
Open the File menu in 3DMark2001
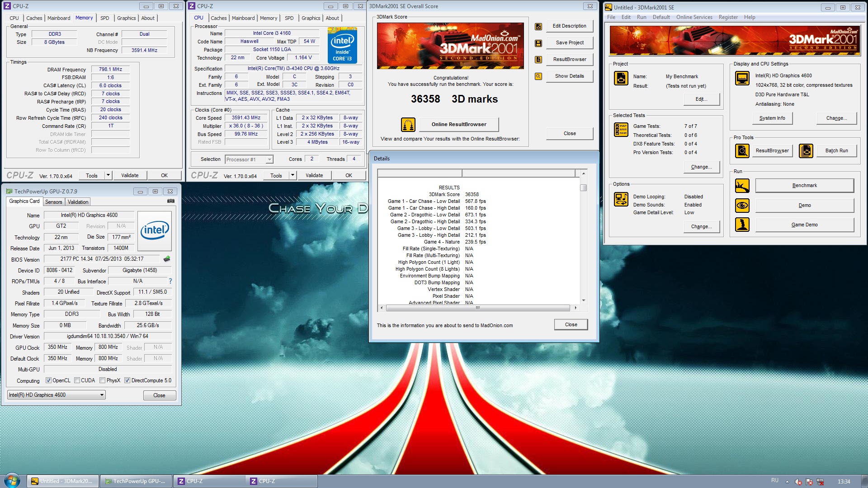coord(611,17)
